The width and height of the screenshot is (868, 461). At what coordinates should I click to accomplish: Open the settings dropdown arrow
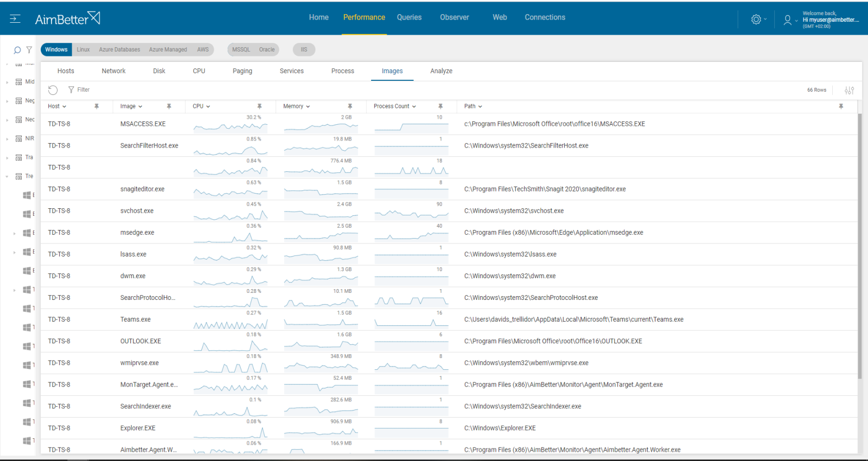765,20
